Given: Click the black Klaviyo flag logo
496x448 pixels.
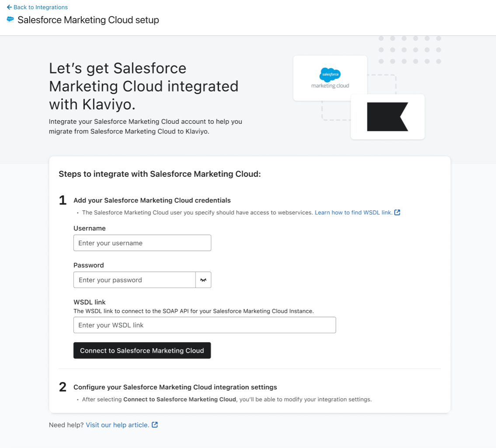Looking at the screenshot, I should tap(387, 117).
